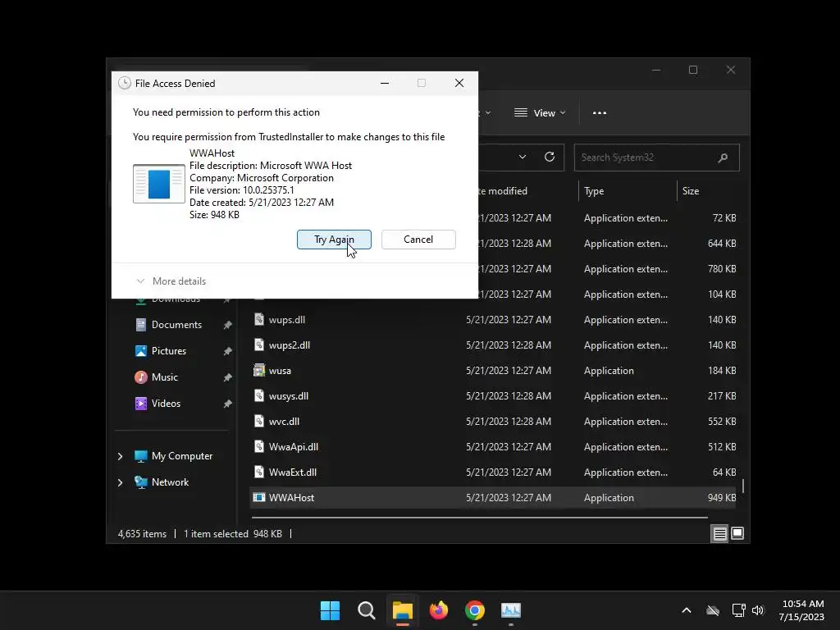Viewport: 840px width, 630px height.
Task: Select the WWAHost application row
Action: pos(493,498)
